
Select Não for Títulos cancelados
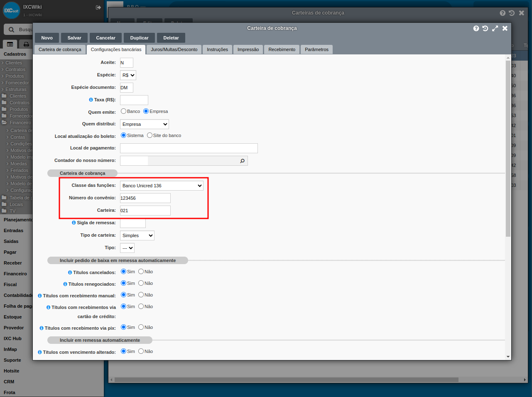point(141,272)
